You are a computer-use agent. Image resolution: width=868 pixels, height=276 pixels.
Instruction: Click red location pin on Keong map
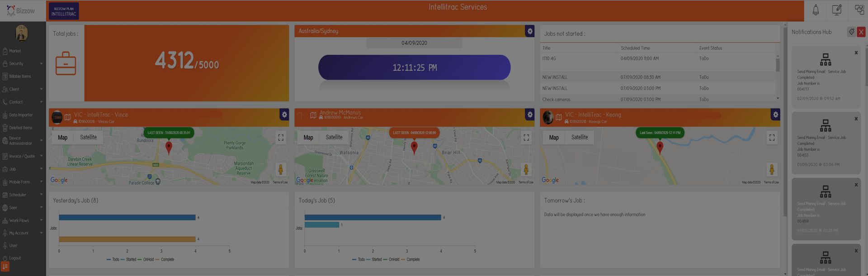[660, 148]
